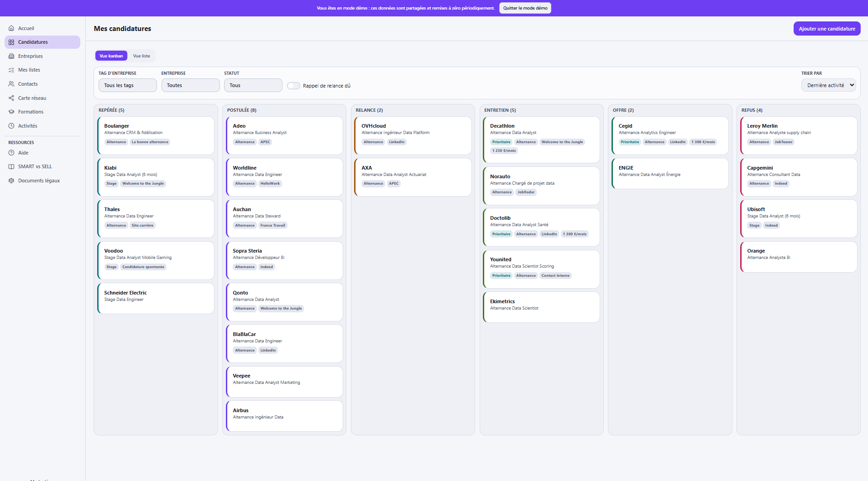Click Ajouter une candidature button

tap(827, 28)
